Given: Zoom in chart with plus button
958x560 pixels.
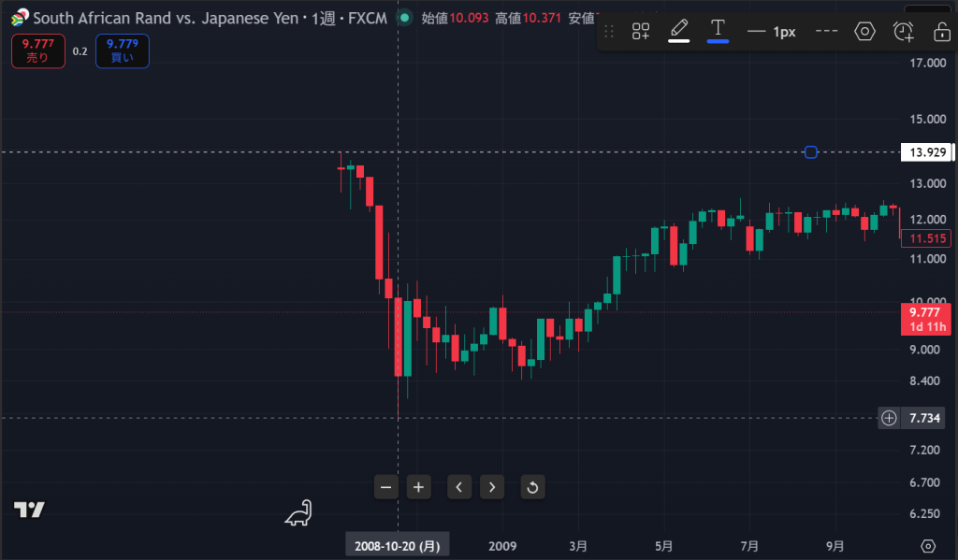Looking at the screenshot, I should (418, 487).
